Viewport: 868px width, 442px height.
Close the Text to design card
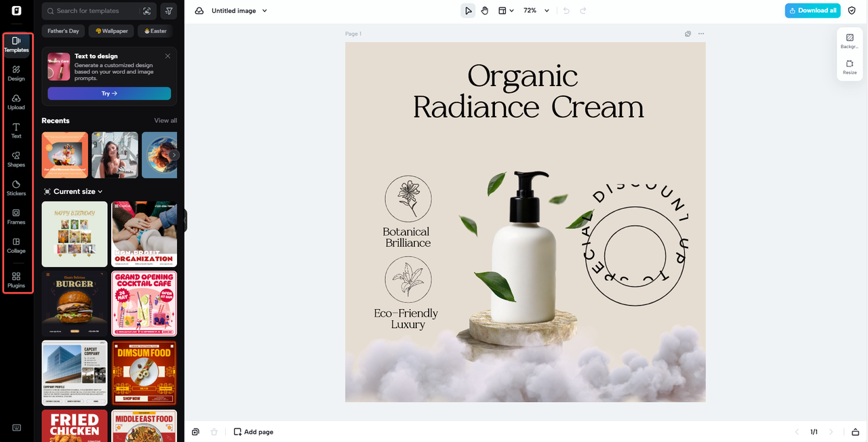(167, 56)
